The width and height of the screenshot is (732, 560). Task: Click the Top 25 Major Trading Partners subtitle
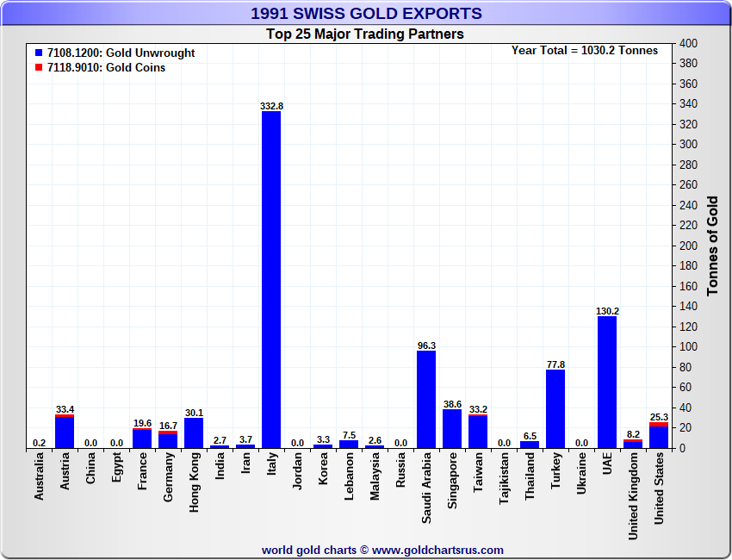(x=366, y=34)
